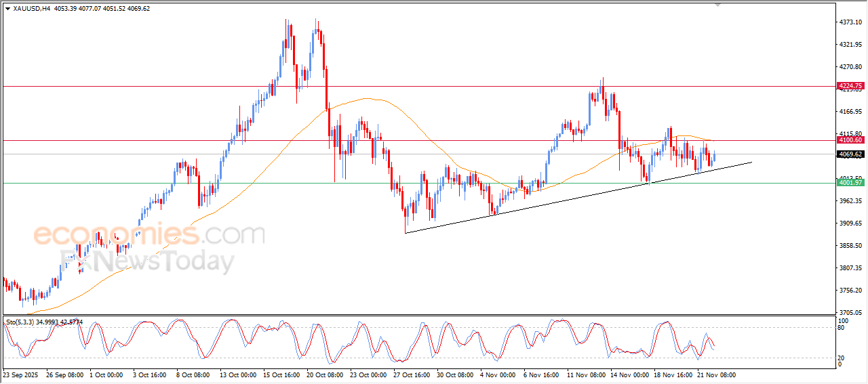Click the 4373.10 price axis label

pyautogui.click(x=852, y=22)
